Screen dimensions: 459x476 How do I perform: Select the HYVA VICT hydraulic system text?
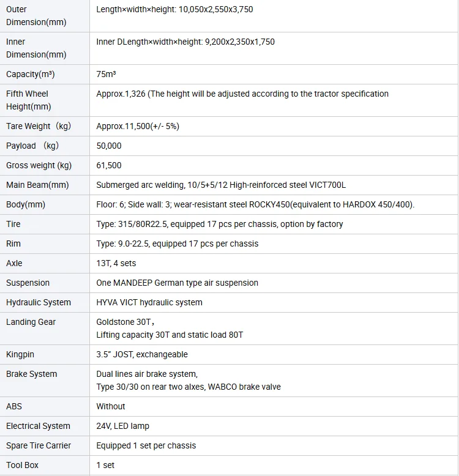[x=149, y=302]
